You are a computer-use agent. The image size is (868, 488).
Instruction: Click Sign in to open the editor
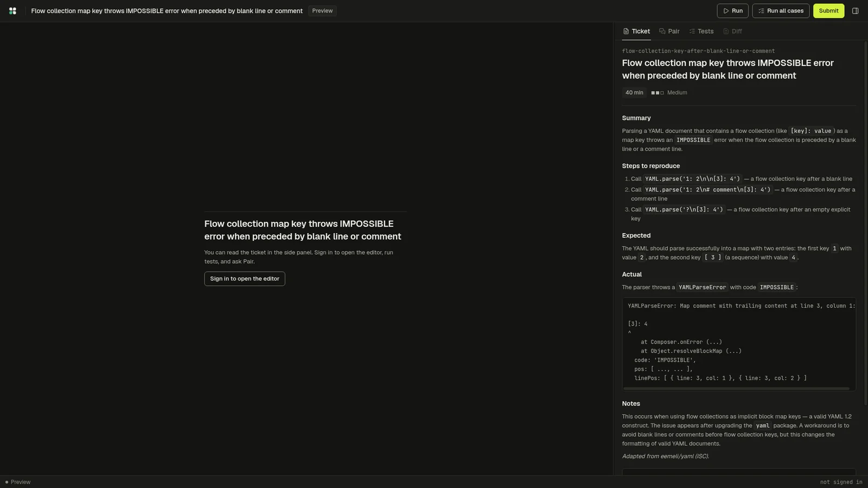click(245, 279)
